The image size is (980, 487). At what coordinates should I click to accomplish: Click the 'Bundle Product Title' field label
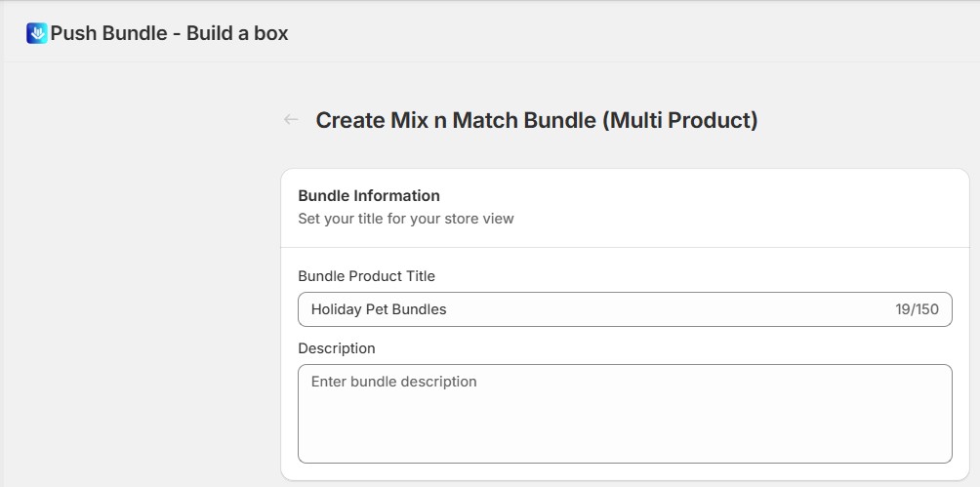pyautogui.click(x=366, y=276)
